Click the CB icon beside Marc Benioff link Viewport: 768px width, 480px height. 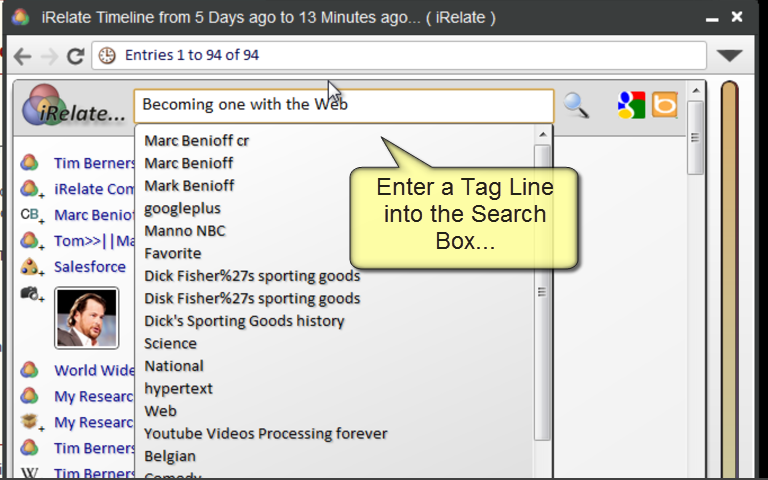coord(31,215)
